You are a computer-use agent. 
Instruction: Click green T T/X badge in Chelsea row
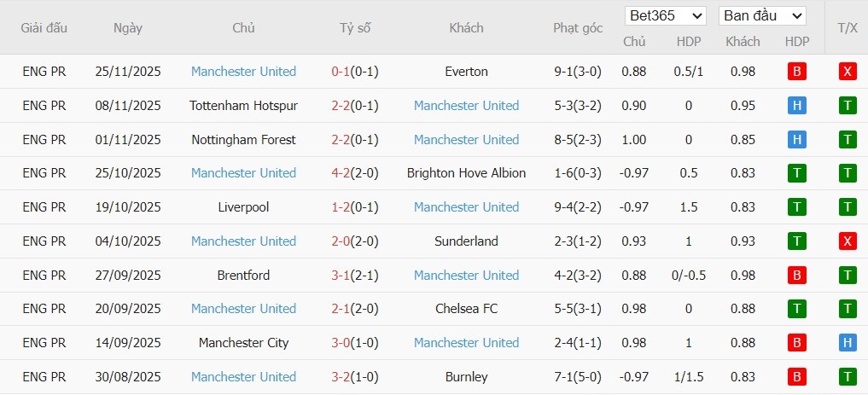coord(848,309)
